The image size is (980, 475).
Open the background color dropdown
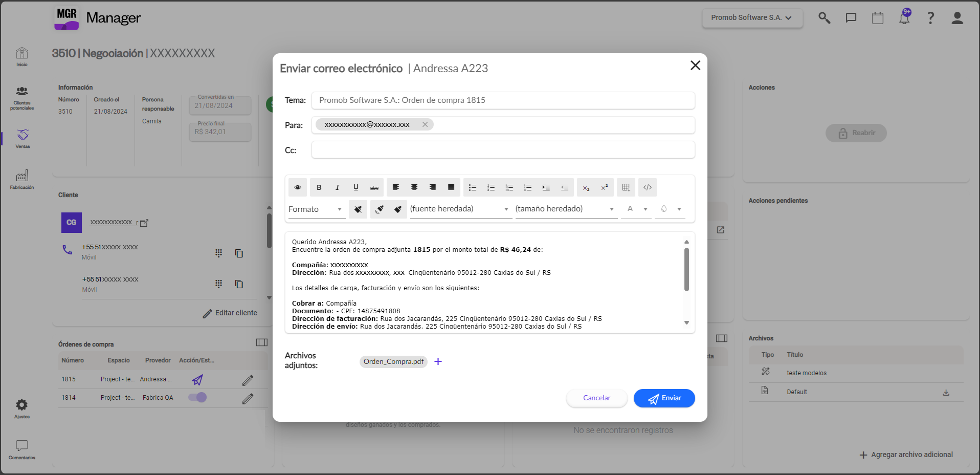tap(670, 209)
